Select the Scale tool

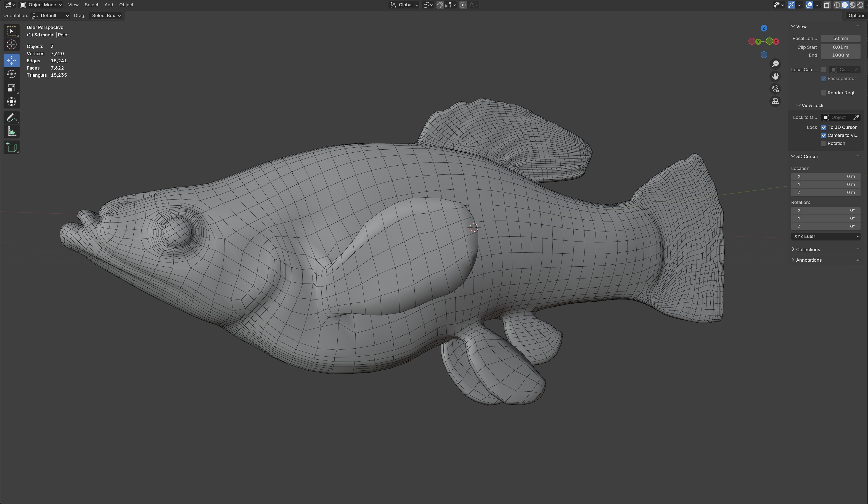(11, 88)
